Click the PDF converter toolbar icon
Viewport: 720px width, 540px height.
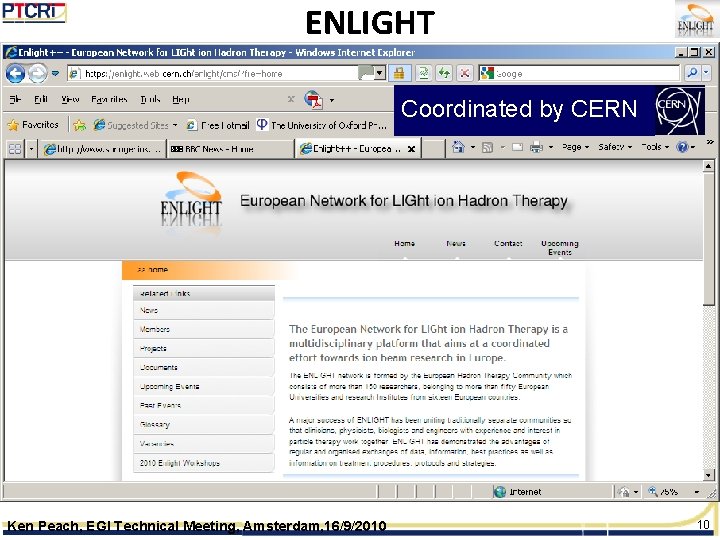(314, 100)
